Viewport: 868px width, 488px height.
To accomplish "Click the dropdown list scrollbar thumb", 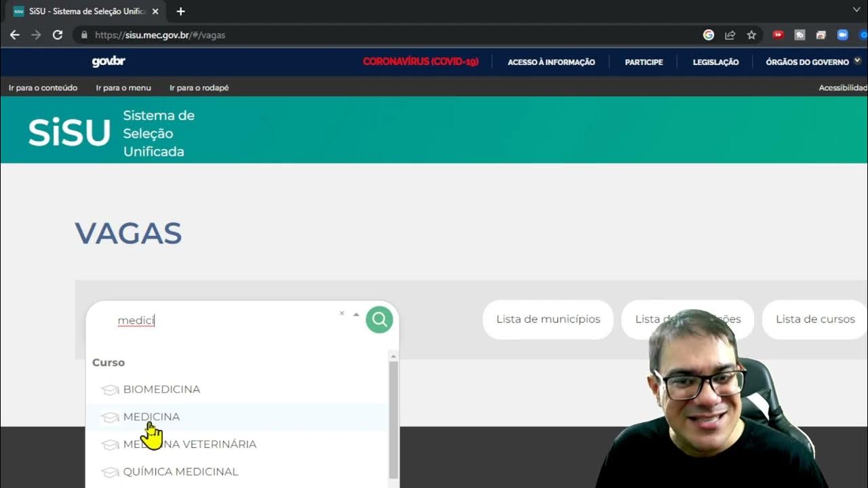I will [393, 420].
